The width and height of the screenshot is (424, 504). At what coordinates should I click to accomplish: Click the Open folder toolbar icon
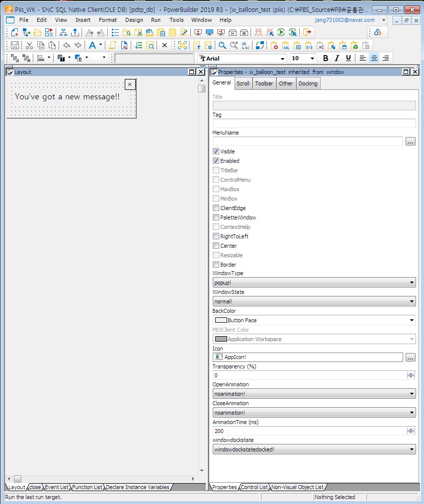point(38,32)
